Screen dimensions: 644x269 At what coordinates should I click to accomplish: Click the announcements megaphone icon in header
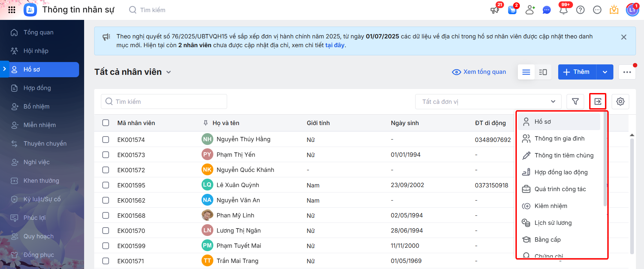(495, 10)
